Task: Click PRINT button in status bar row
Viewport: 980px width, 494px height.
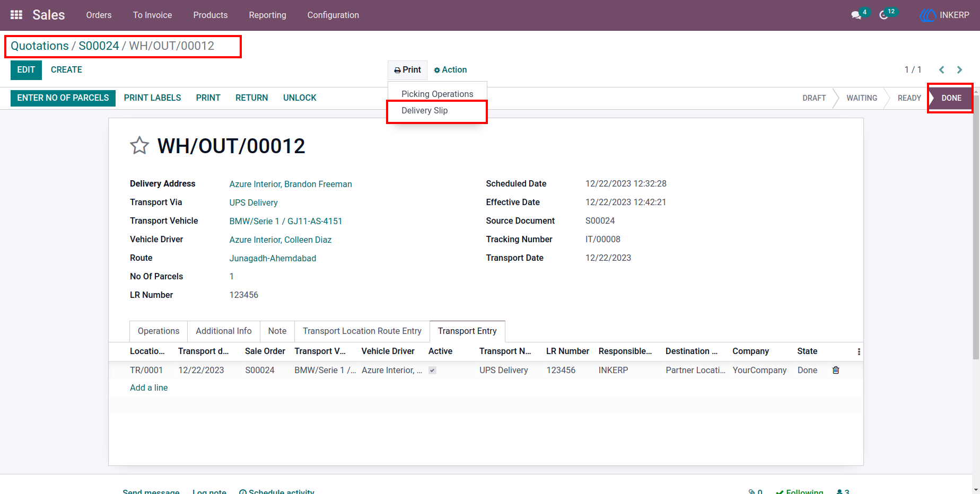Action: (208, 98)
